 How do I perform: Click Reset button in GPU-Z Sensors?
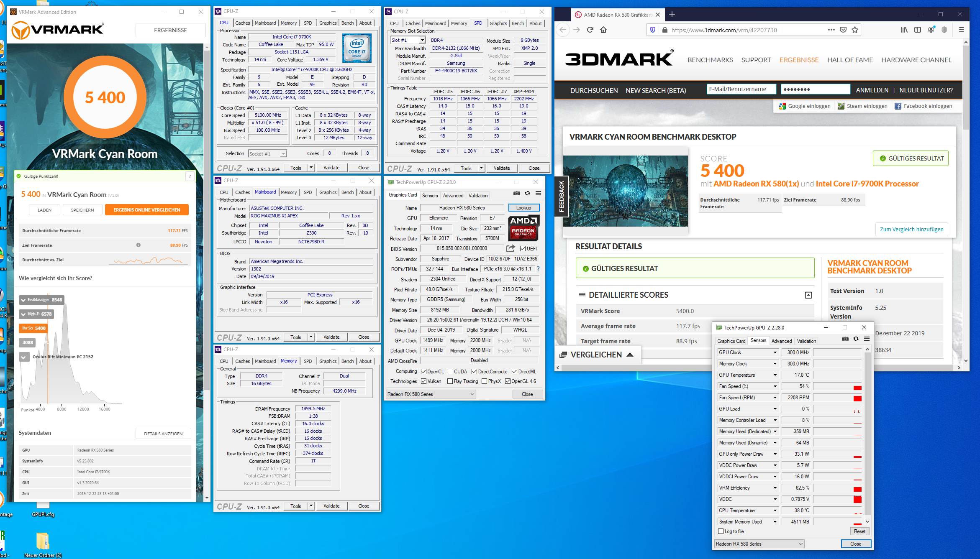(859, 531)
